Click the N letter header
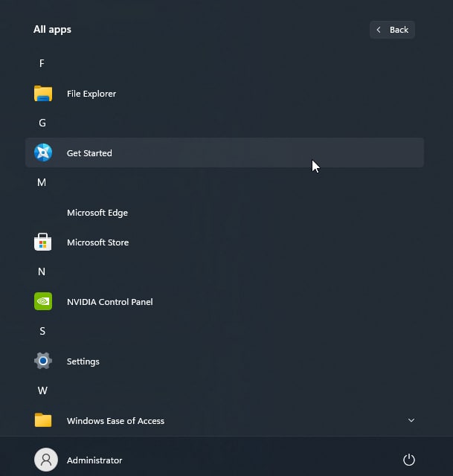The width and height of the screenshot is (453, 476). point(42,271)
